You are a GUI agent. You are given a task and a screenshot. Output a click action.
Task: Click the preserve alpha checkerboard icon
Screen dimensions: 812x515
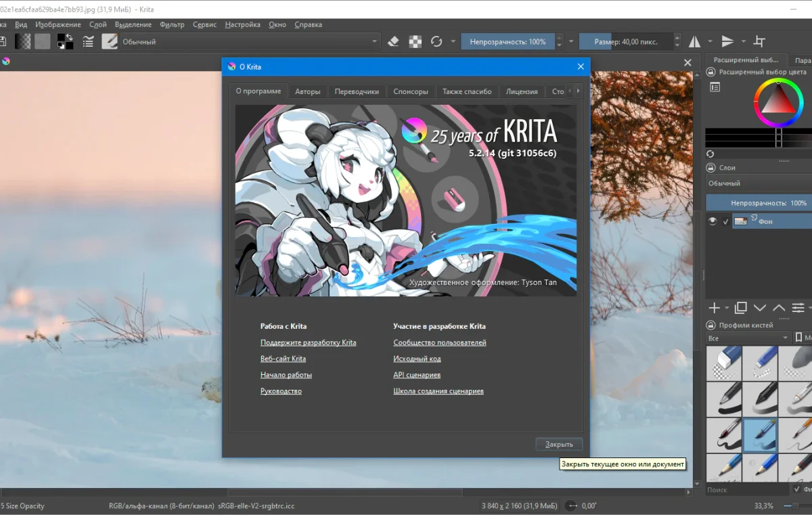click(x=415, y=42)
